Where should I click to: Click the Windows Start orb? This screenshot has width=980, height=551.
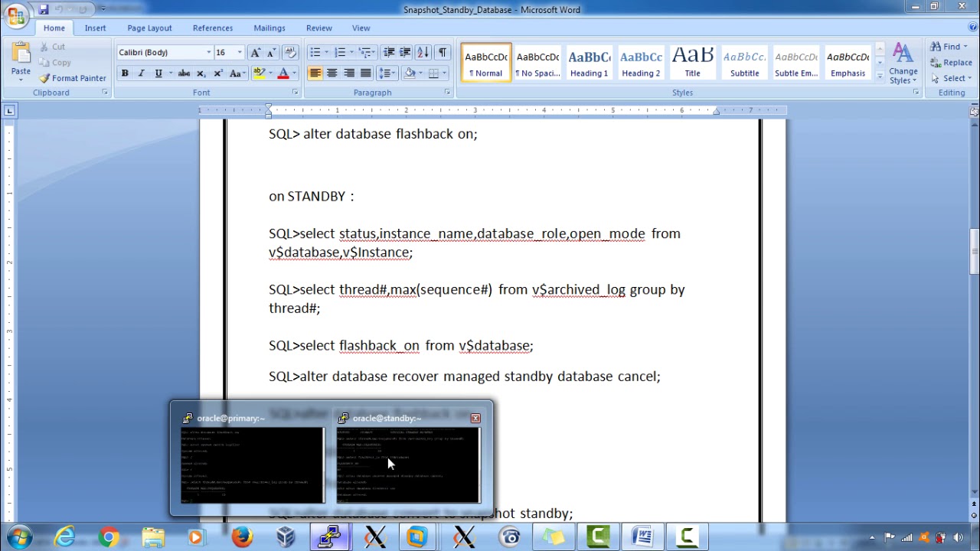19,537
